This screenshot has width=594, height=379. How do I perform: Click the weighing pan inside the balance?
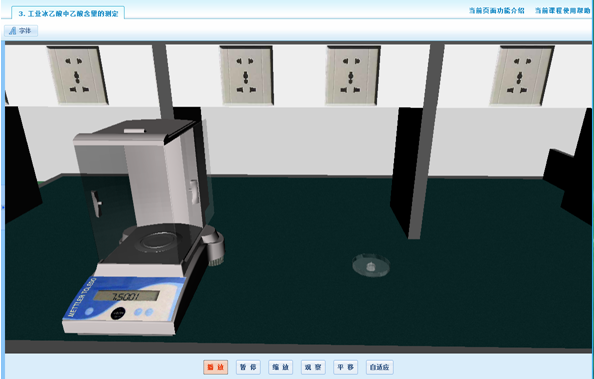tap(159, 240)
